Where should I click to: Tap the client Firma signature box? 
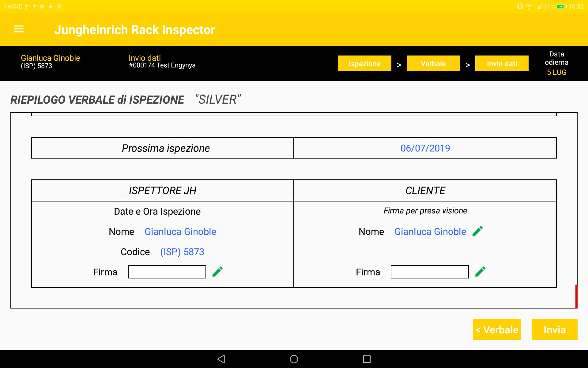click(x=430, y=272)
